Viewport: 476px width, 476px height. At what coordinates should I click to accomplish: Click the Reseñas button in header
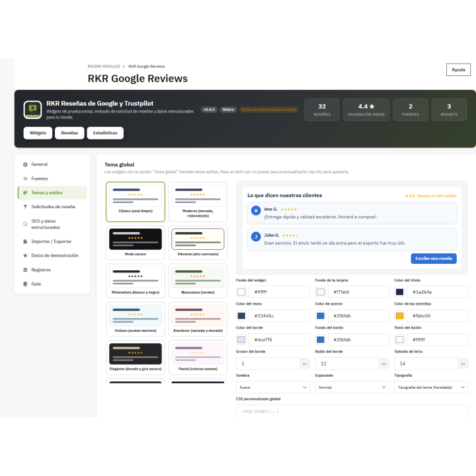(x=69, y=133)
